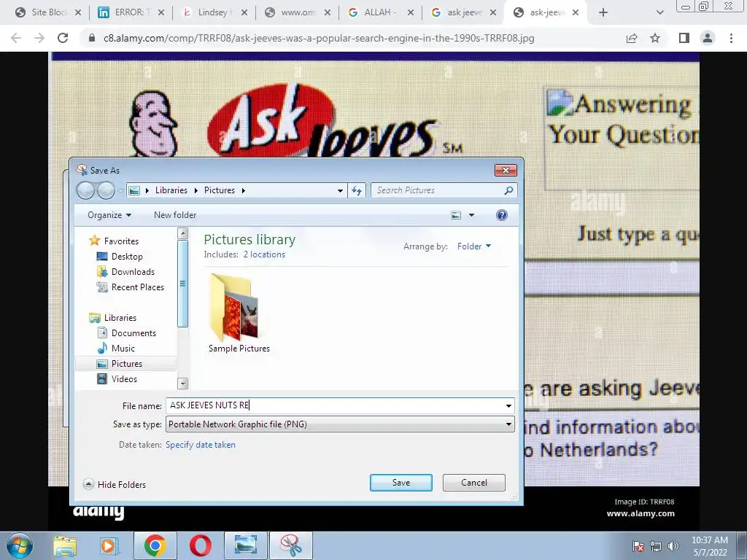Click the Chrome back arrow
Viewport: 747px width, 560px height.
click(x=16, y=38)
